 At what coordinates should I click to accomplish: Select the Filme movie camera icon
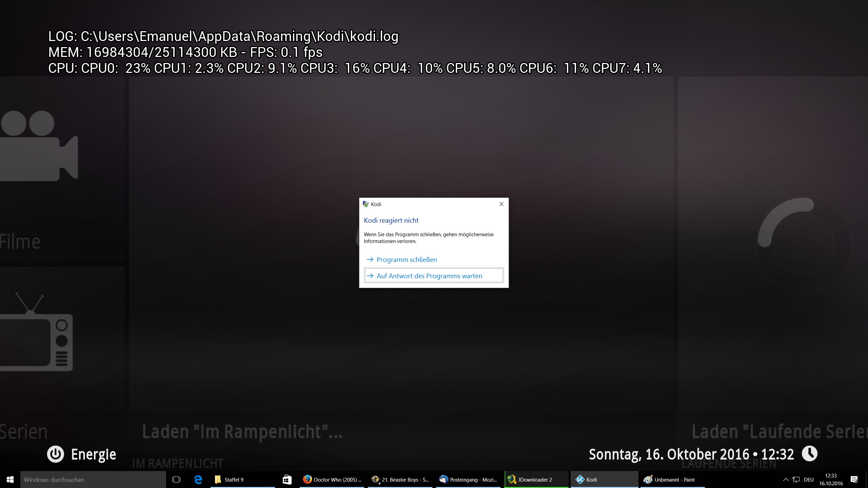pos(39,146)
